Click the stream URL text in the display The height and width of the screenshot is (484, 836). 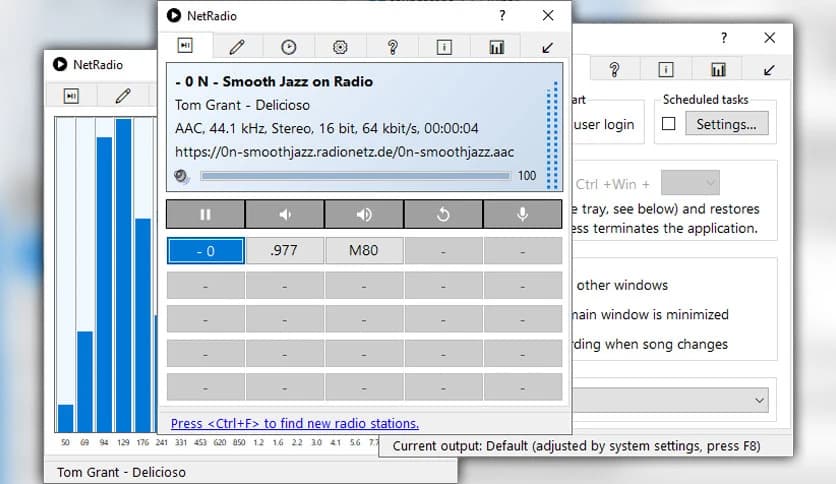point(344,152)
